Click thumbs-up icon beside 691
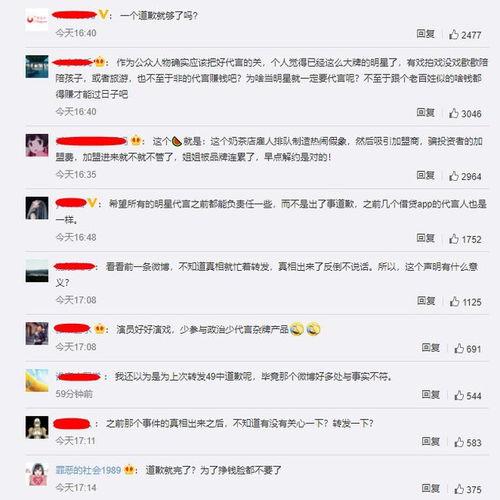The image size is (500, 500). [x=459, y=348]
